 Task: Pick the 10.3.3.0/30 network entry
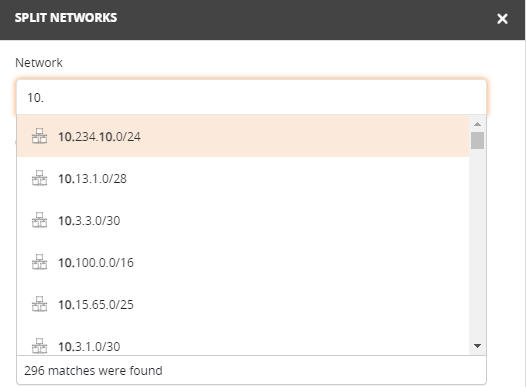click(243, 220)
